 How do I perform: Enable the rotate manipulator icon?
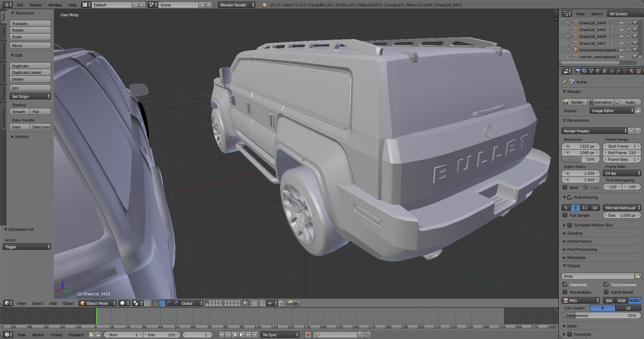pyautogui.click(x=169, y=303)
